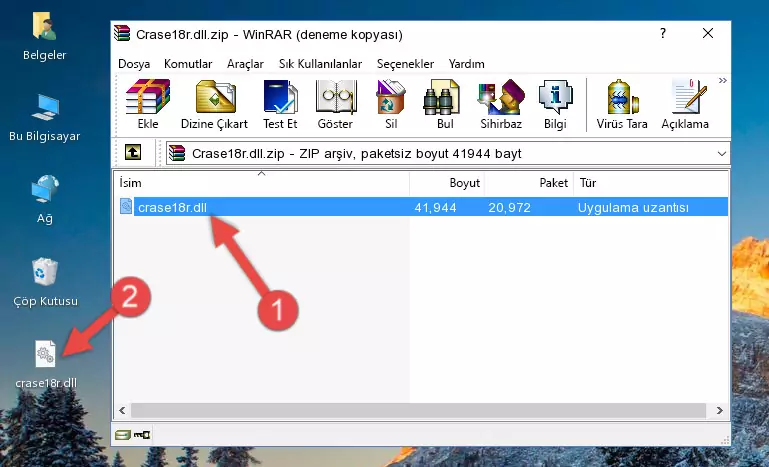The height and width of the screenshot is (467, 769).
Task: Click the WinRAR title bar app icon
Action: tap(123, 33)
